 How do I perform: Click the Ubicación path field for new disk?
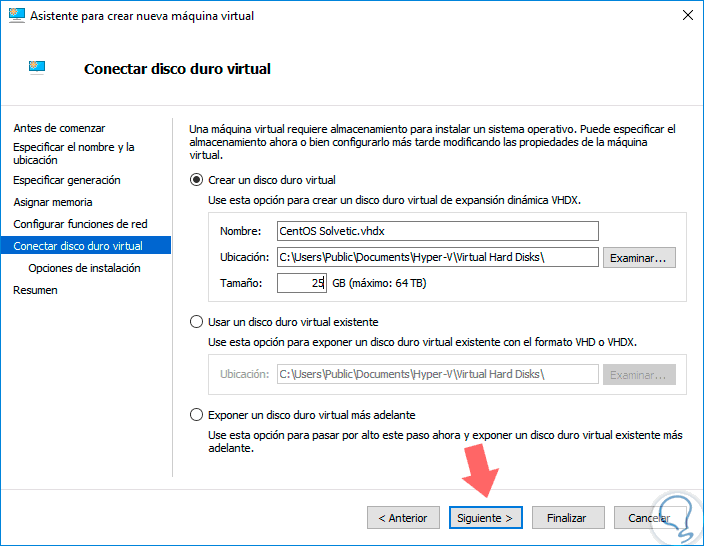tap(437, 257)
